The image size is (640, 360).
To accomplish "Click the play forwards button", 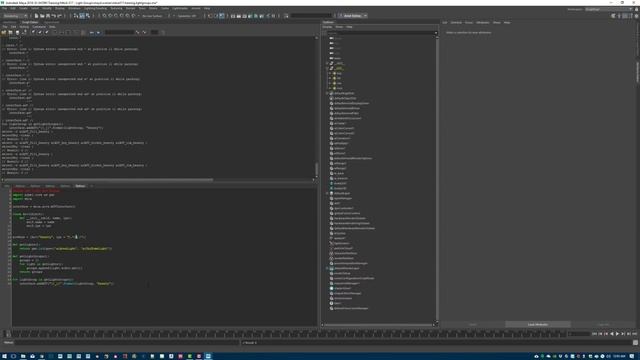I will [x=617, y=334].
